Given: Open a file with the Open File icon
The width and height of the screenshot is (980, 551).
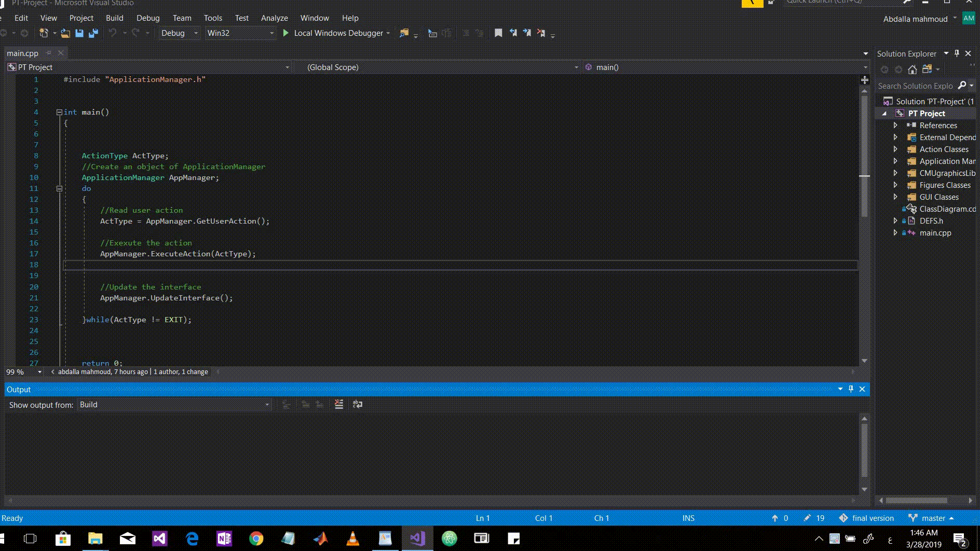Looking at the screenshot, I should coord(65,33).
